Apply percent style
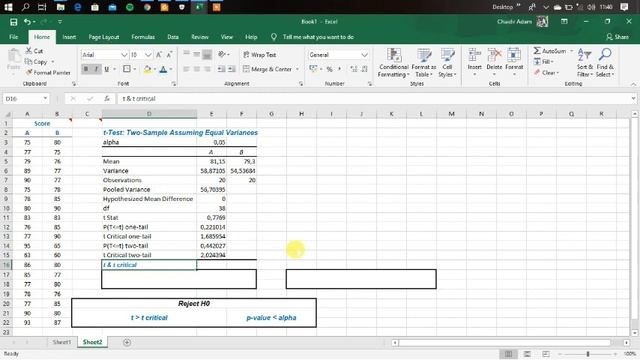The image size is (640, 360). point(329,69)
